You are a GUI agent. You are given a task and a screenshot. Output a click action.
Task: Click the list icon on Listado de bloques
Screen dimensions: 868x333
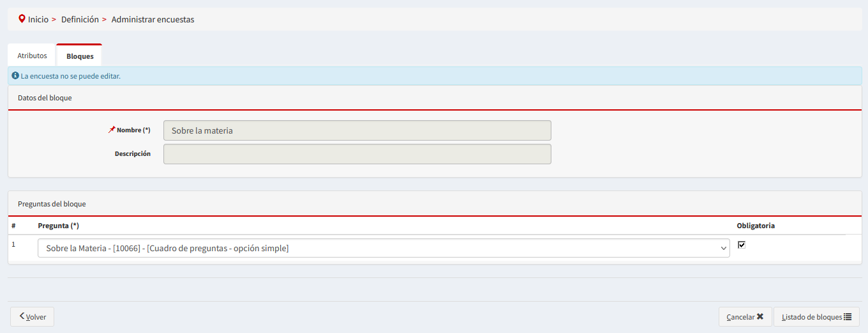pos(848,316)
